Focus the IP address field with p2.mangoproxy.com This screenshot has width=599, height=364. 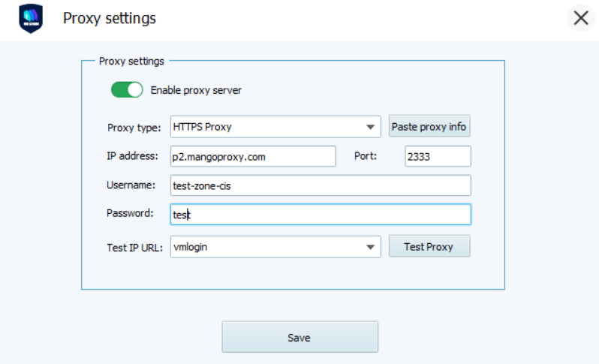tap(252, 157)
